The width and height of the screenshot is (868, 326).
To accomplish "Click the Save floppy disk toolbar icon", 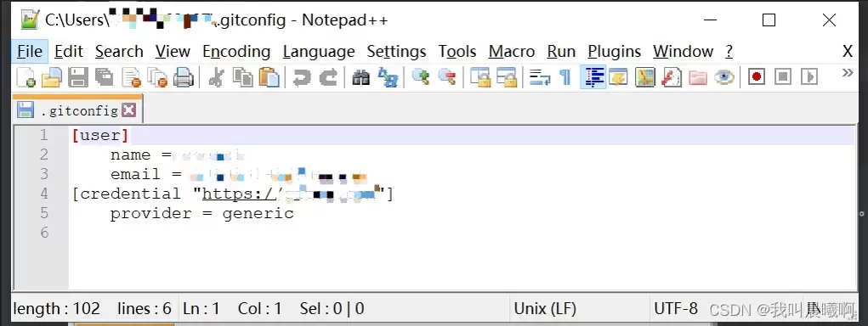I will (x=78, y=77).
